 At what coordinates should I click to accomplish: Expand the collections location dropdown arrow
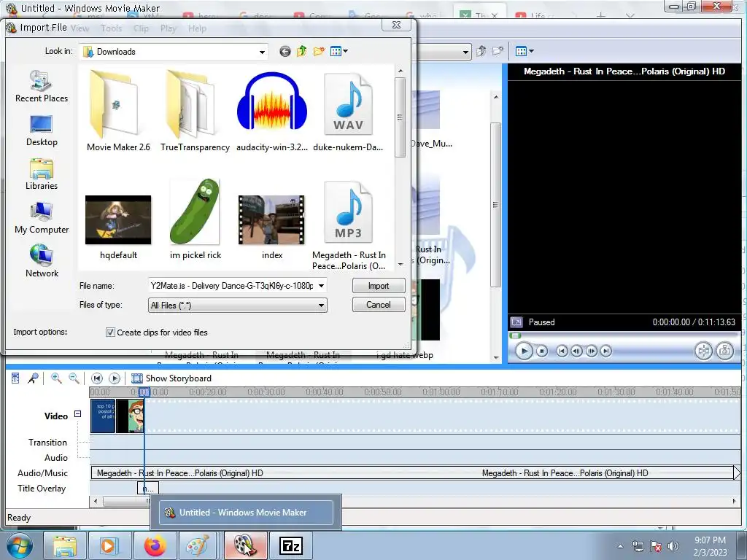(x=465, y=52)
